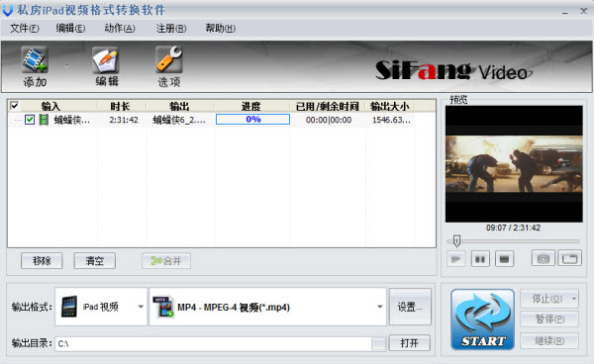Select the output size 1546.63 cell

pyautogui.click(x=391, y=120)
